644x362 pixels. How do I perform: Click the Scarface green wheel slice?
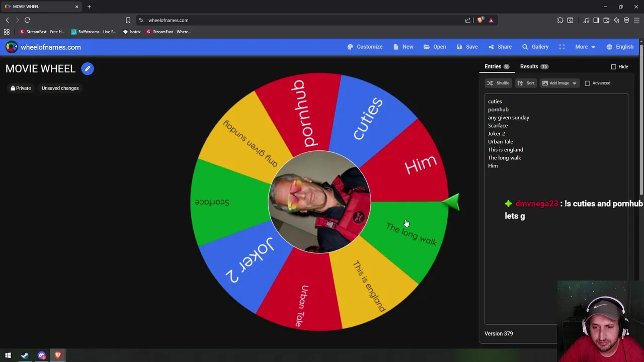tap(226, 202)
